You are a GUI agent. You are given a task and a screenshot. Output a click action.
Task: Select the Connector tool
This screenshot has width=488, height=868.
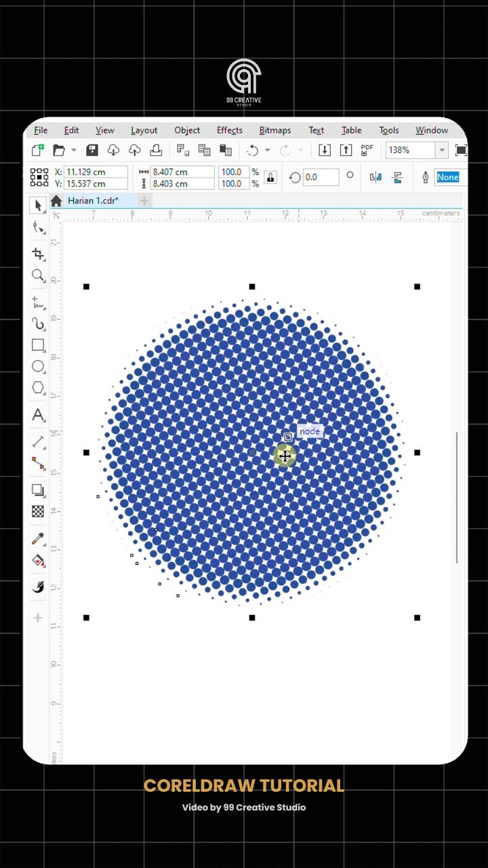(x=38, y=463)
